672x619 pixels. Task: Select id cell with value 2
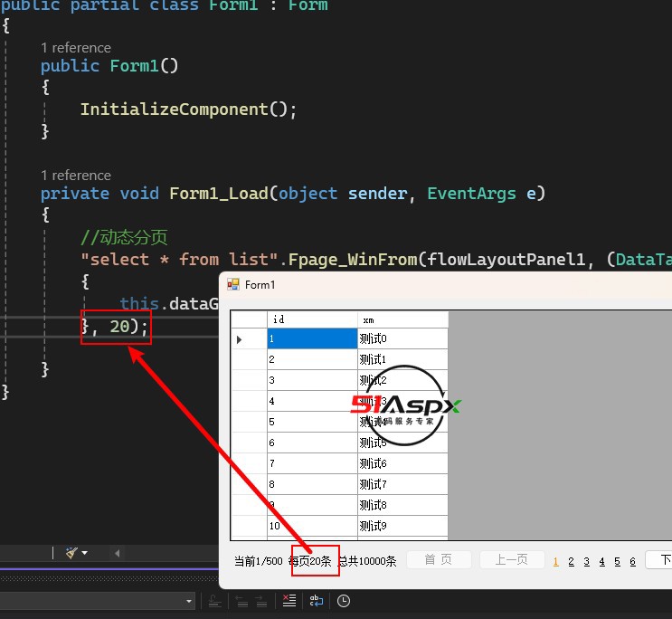312,359
